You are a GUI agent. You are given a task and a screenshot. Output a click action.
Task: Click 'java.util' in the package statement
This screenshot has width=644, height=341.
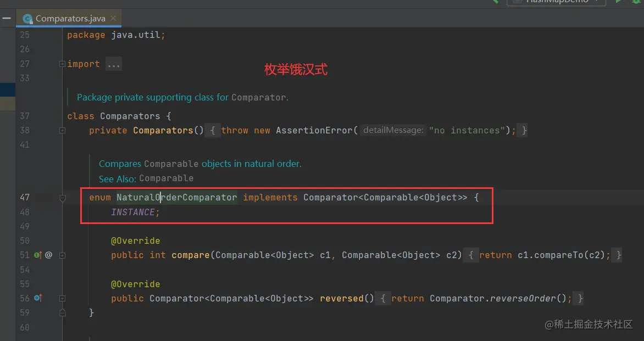click(x=136, y=35)
